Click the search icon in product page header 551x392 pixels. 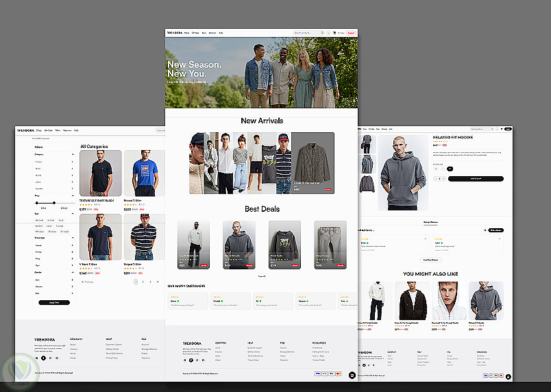(x=492, y=129)
